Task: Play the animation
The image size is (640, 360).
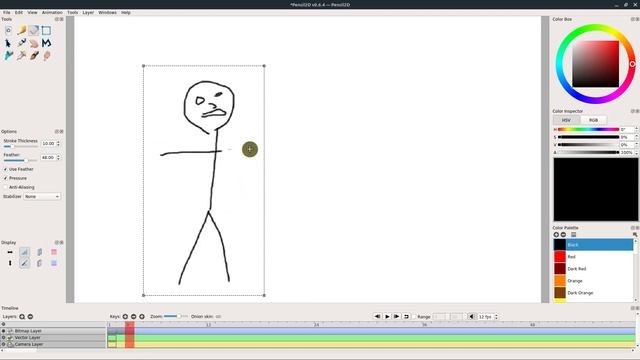Action: (x=387, y=316)
